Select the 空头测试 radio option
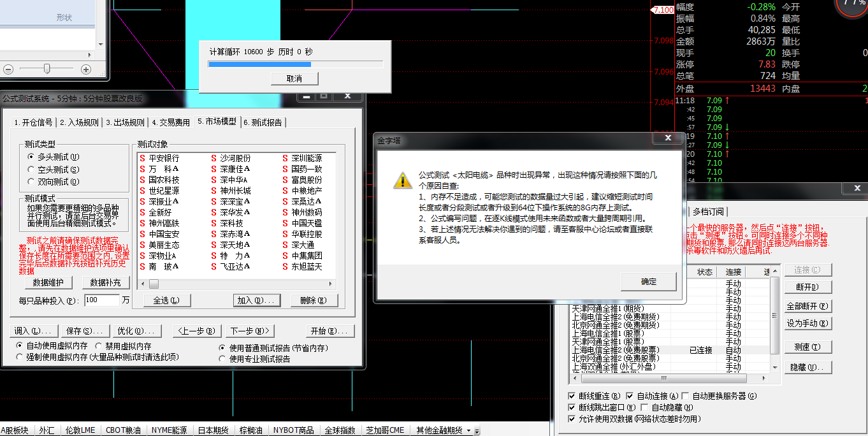 coord(31,170)
